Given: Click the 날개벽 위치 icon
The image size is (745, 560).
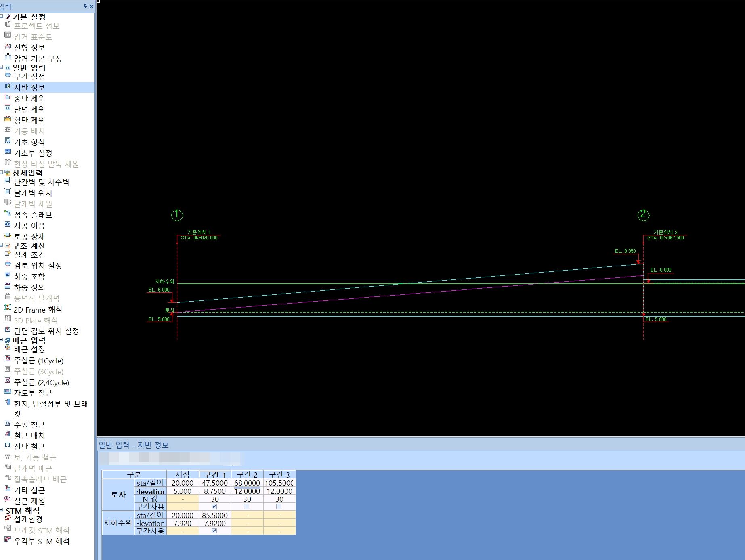Looking at the screenshot, I should click(x=8, y=191).
